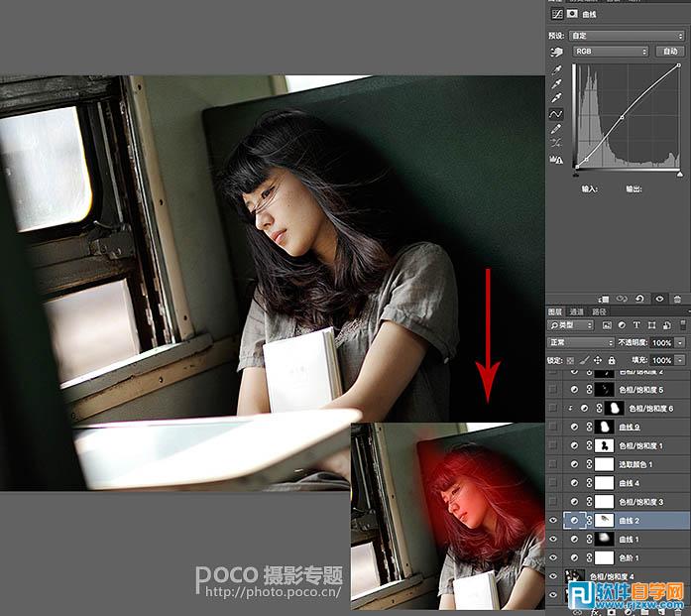Select the pencil draw-curve tool

[556, 129]
